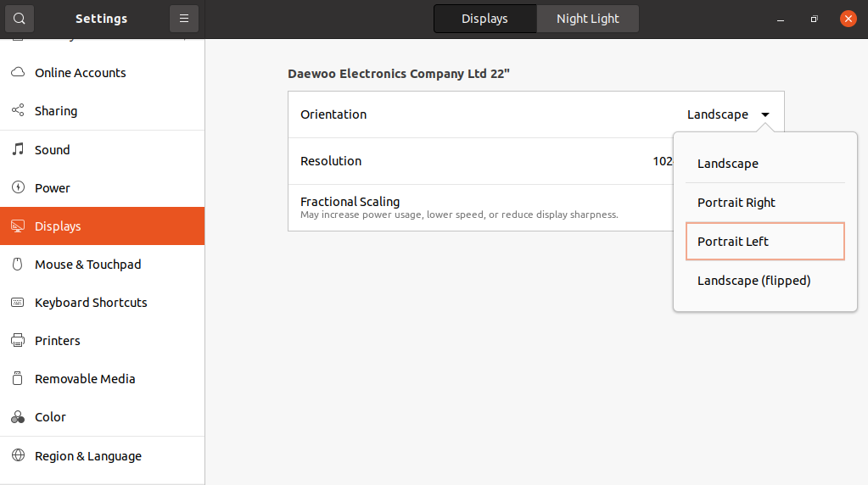
Task: Choose Portrait Left orientation
Action: point(765,241)
